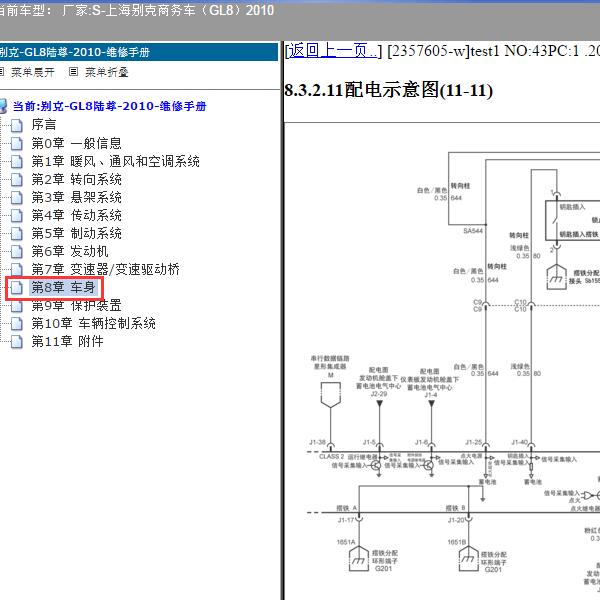Open chapter 第4章 传动系统
600x600 pixels.
coord(77,215)
